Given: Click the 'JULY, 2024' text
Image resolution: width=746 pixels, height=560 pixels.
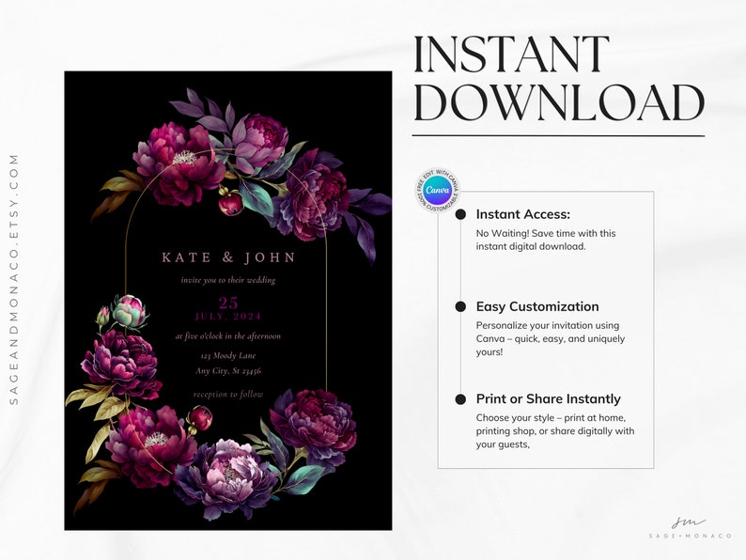Looking at the screenshot, I should coord(228,317).
